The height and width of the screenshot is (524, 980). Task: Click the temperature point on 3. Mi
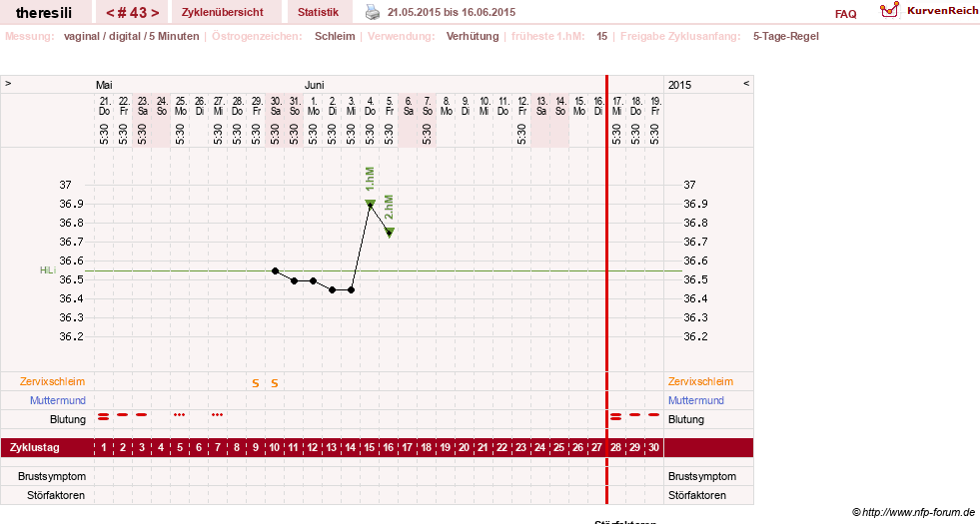pyautogui.click(x=352, y=289)
